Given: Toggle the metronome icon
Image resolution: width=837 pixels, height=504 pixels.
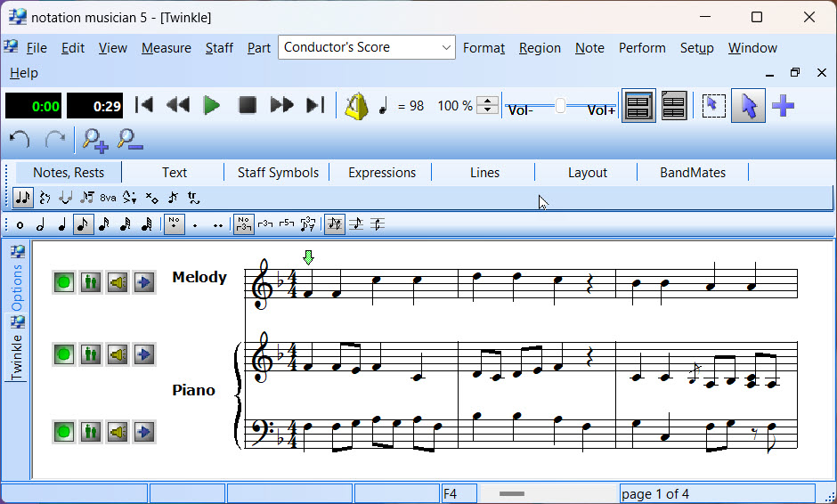Looking at the screenshot, I should [356, 106].
